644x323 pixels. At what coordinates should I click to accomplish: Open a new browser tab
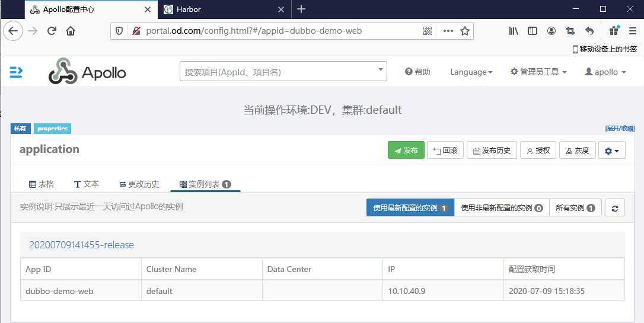pyautogui.click(x=301, y=9)
